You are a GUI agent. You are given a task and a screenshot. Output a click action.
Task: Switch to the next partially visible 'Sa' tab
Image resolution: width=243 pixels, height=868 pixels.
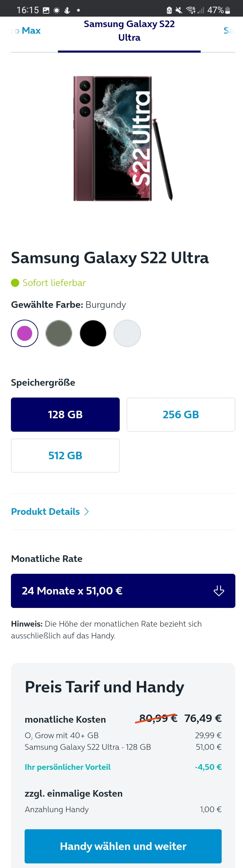pos(229,31)
